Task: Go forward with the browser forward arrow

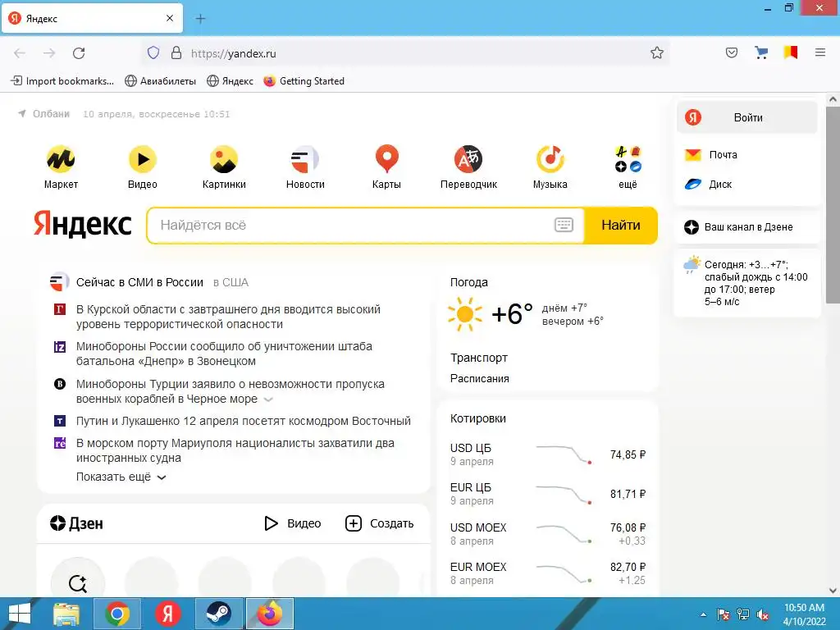Action: [x=49, y=53]
